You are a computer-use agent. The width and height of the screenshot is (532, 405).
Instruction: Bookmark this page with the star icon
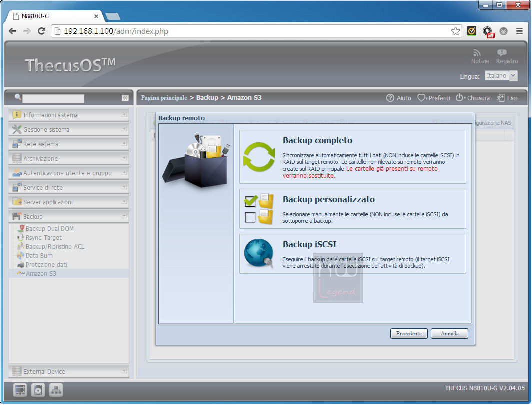[x=455, y=31]
